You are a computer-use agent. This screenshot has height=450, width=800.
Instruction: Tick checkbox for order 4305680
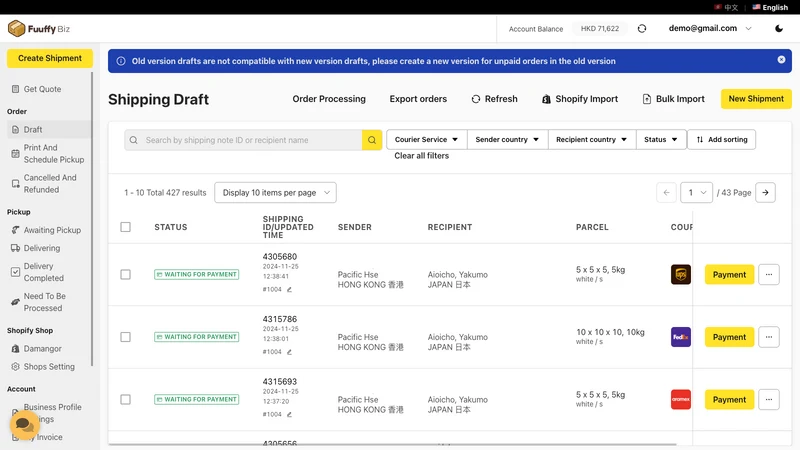[x=126, y=274]
